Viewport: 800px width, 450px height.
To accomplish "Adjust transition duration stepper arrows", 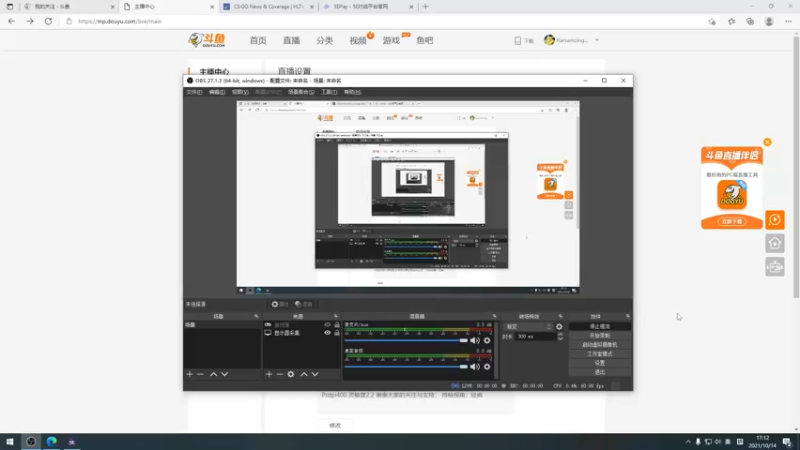I will [560, 336].
